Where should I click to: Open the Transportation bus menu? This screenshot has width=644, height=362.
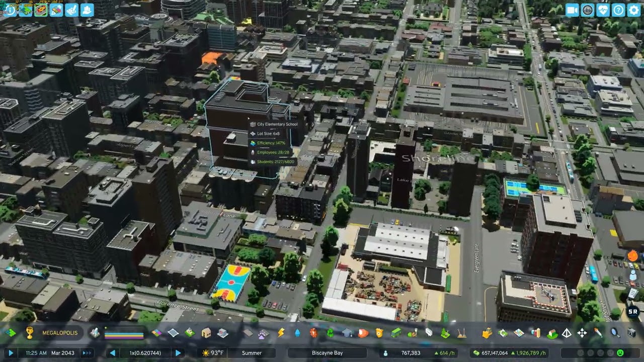[x=396, y=333]
